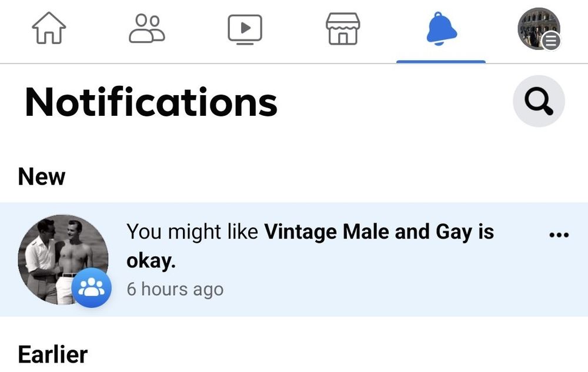Select the Notifications bell icon
588x372 pixels.
click(442, 28)
